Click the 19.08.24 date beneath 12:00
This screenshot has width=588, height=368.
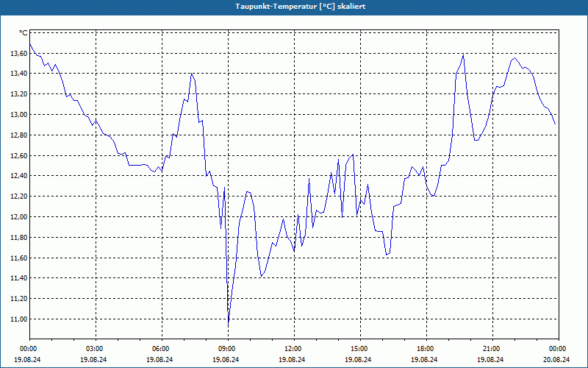292,359
